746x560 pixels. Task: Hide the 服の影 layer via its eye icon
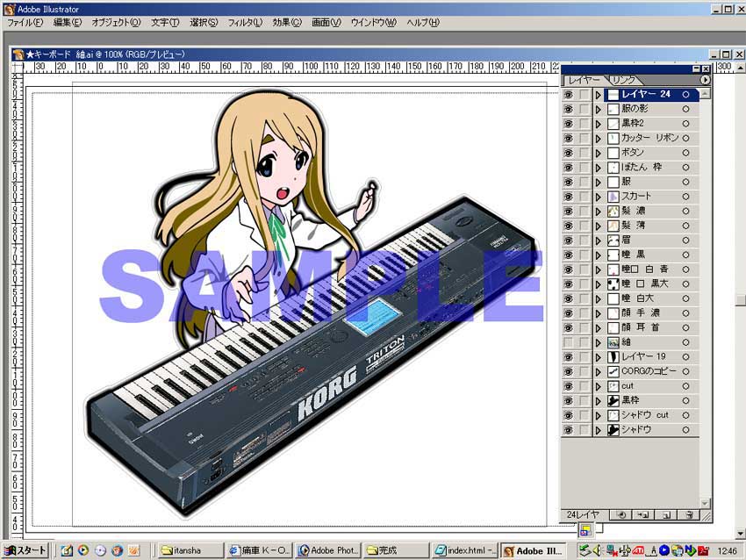point(569,109)
